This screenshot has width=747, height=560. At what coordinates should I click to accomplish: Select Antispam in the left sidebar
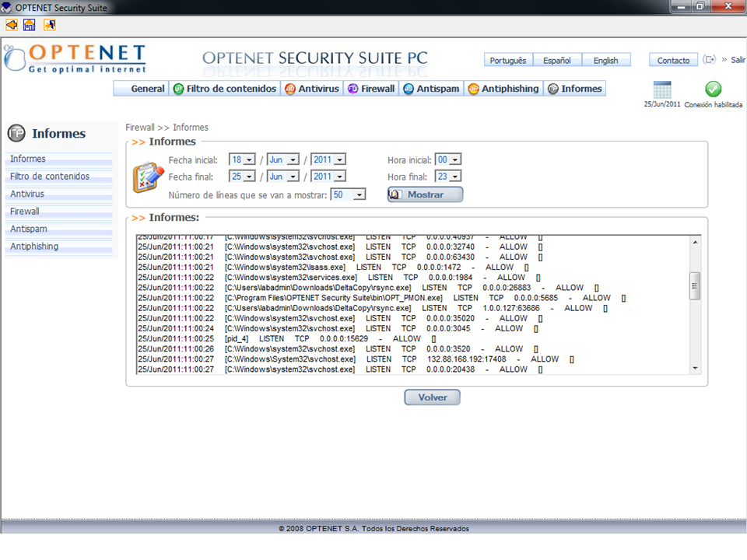(29, 229)
